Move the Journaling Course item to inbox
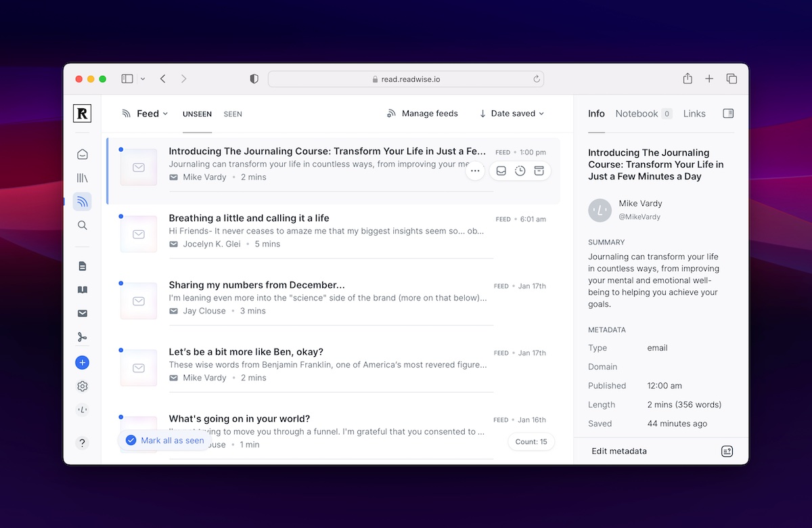The width and height of the screenshot is (812, 528). coord(501,171)
